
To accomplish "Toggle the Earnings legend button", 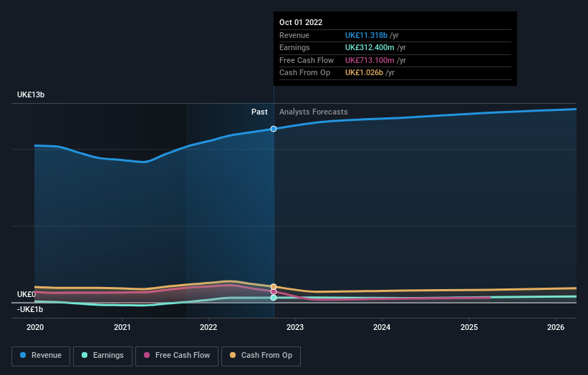I will (x=102, y=356).
